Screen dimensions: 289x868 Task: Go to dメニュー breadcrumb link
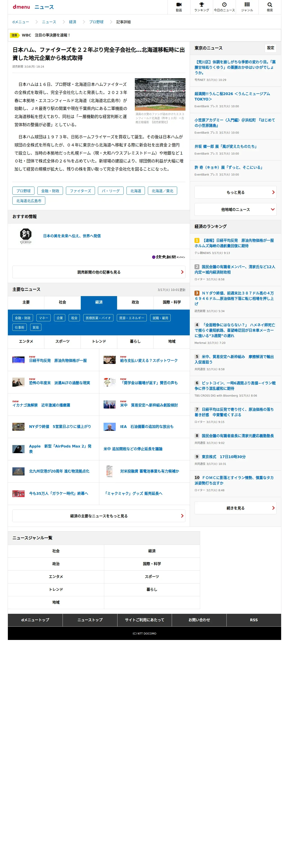pyautogui.click(x=20, y=22)
